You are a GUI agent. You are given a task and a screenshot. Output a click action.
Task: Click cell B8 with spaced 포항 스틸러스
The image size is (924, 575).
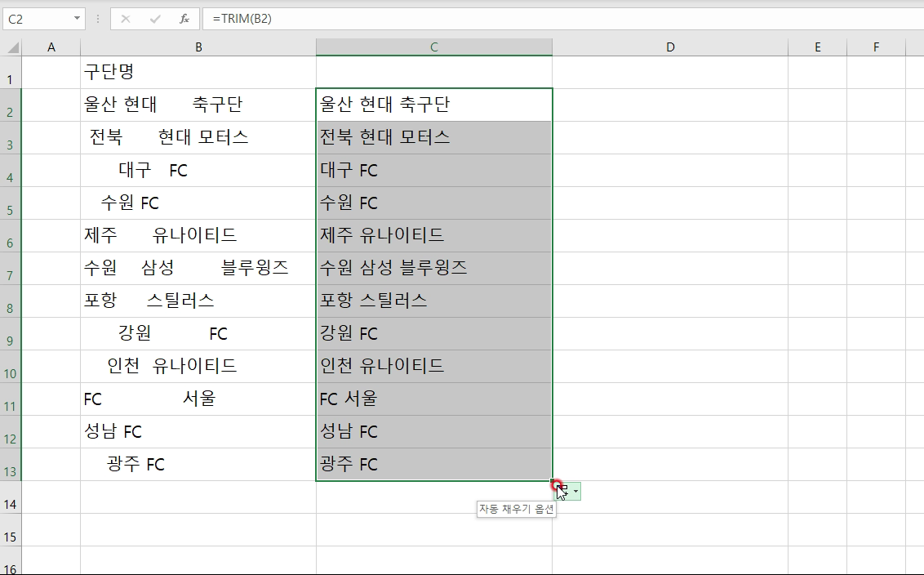(198, 301)
